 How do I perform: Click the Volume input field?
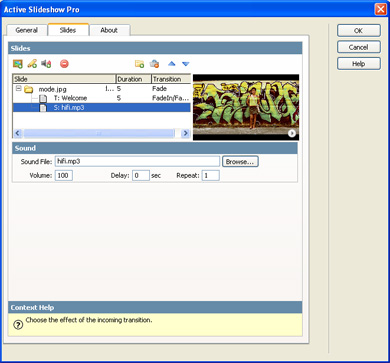pos(64,175)
